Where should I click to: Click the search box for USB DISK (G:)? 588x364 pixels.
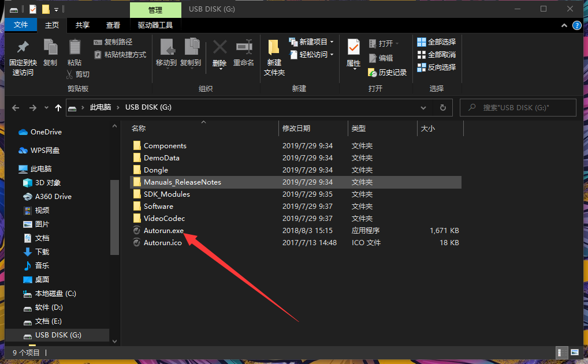pyautogui.click(x=518, y=107)
